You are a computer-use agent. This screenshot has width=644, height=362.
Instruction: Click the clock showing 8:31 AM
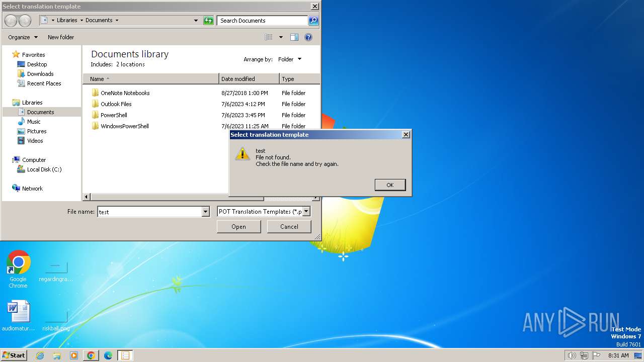(x=618, y=355)
